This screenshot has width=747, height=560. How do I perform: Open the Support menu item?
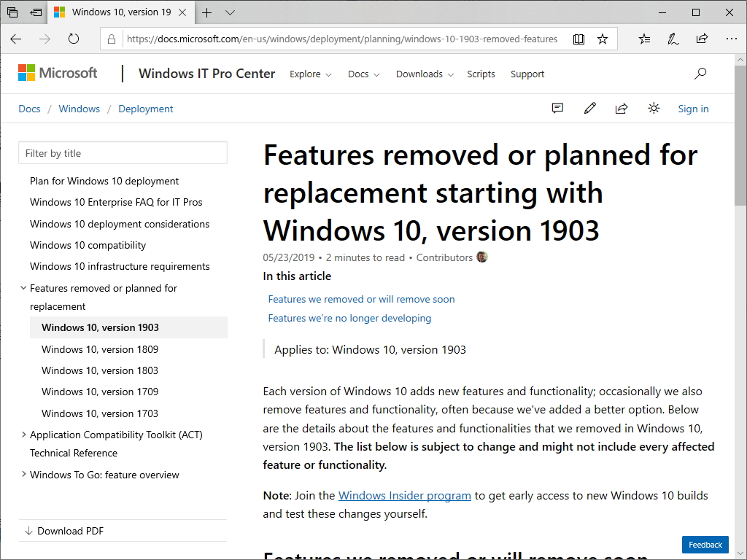(527, 74)
